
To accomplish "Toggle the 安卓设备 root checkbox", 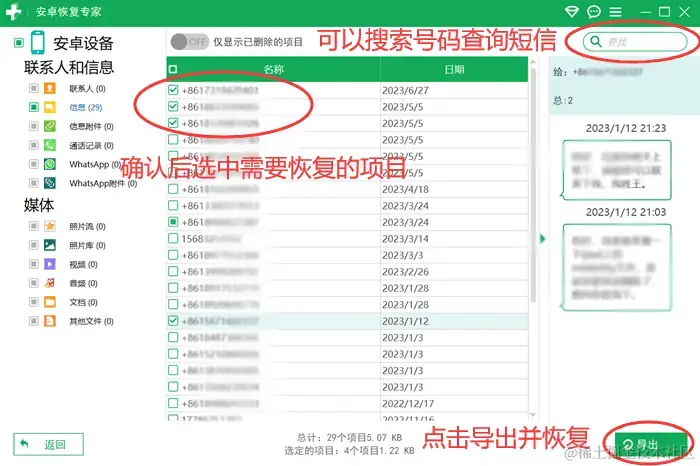I will pyautogui.click(x=19, y=43).
